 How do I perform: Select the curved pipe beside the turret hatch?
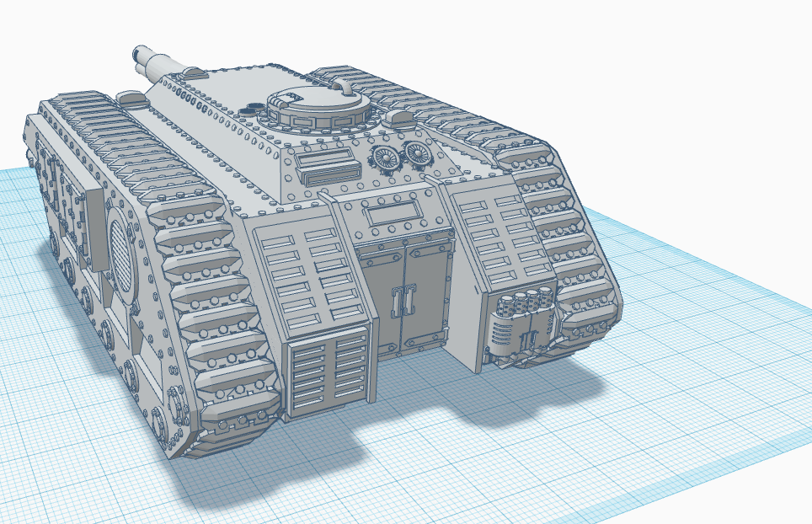click(x=344, y=87)
